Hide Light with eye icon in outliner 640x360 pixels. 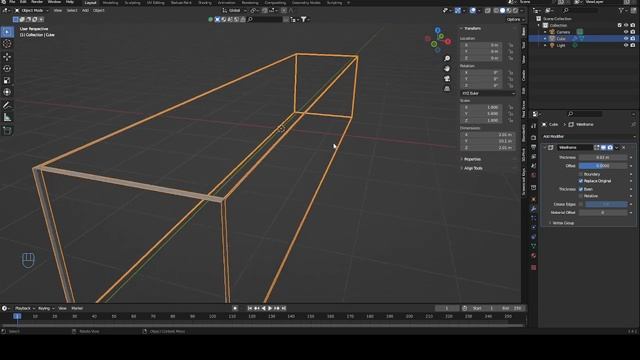[626, 45]
